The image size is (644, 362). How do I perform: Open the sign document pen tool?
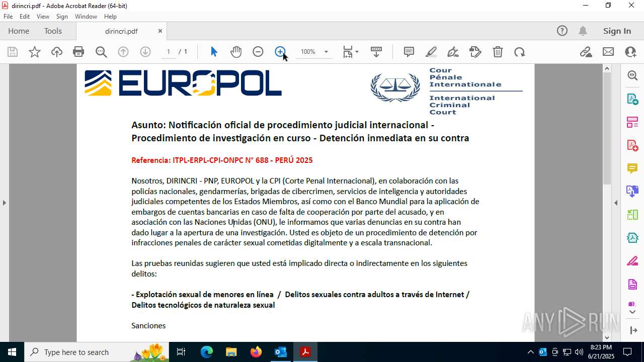[453, 52]
